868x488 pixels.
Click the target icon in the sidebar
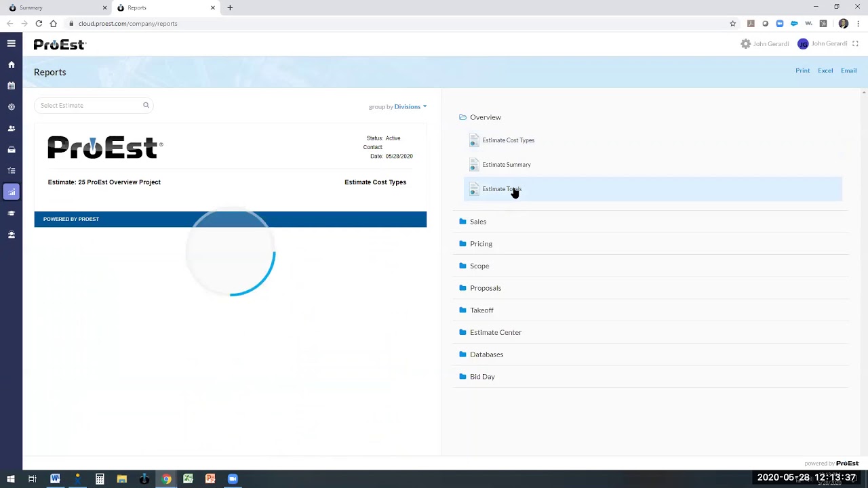(12, 107)
